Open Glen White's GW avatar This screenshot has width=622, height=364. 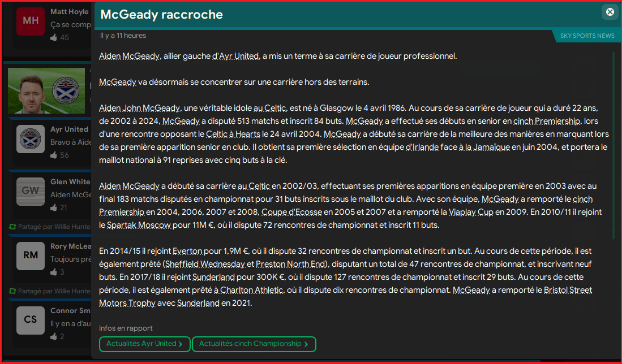coord(31,191)
